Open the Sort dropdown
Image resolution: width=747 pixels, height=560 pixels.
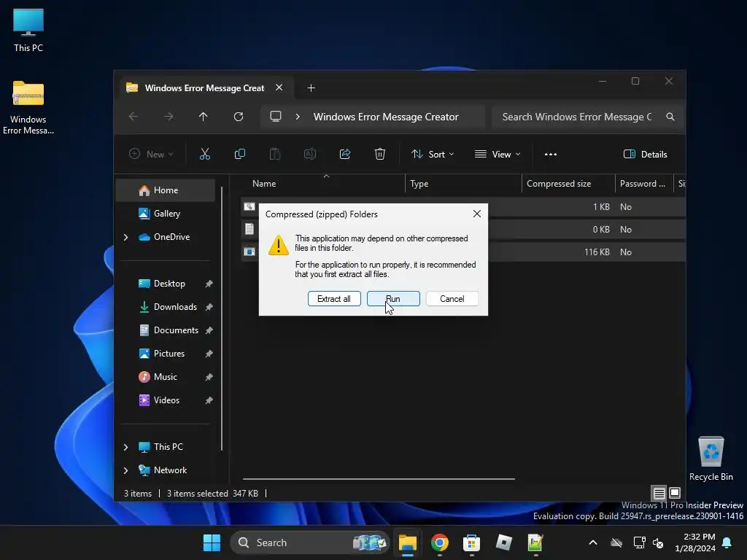pyautogui.click(x=433, y=154)
